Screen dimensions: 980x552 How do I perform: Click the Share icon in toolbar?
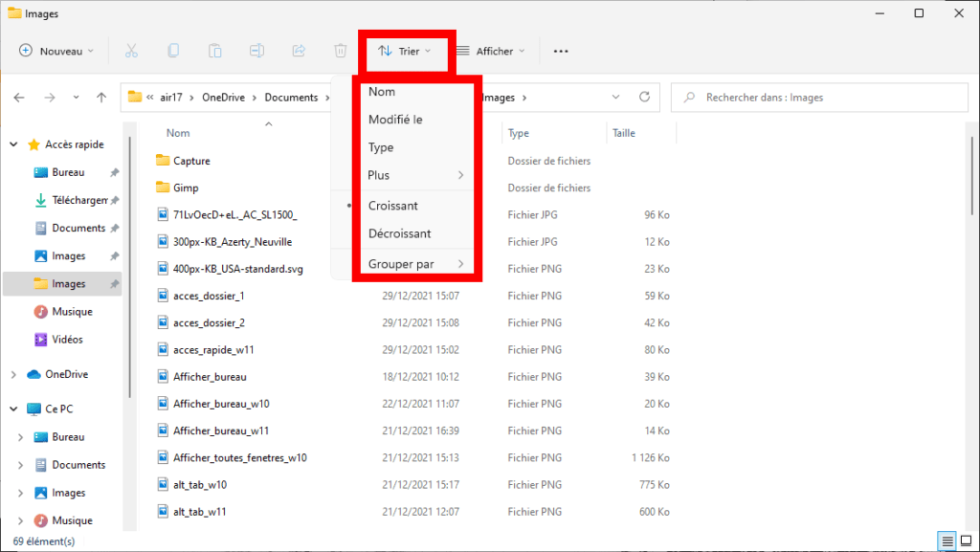click(299, 52)
